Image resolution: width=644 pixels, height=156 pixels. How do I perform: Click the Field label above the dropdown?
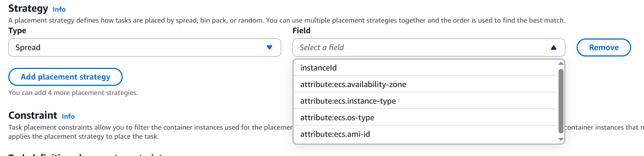click(301, 31)
